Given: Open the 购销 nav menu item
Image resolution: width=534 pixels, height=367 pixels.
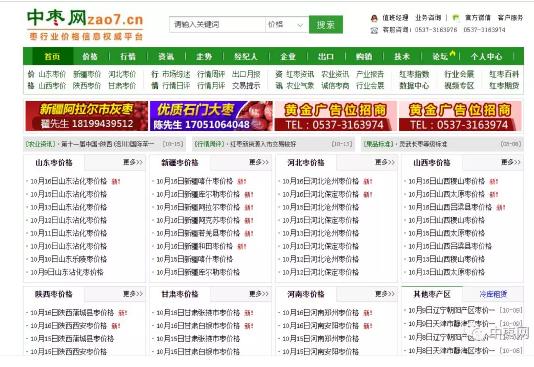Looking at the screenshot, I should tap(364, 56).
